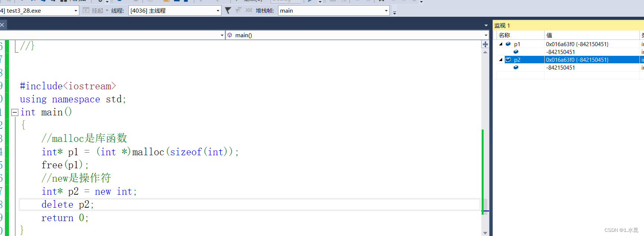Click the free(p1); code line

click(65, 165)
